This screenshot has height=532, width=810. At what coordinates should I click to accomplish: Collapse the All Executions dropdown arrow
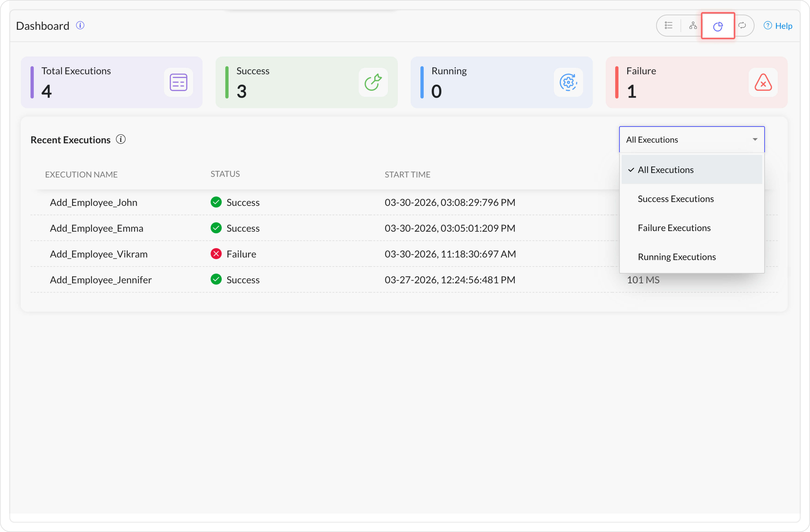(x=755, y=140)
